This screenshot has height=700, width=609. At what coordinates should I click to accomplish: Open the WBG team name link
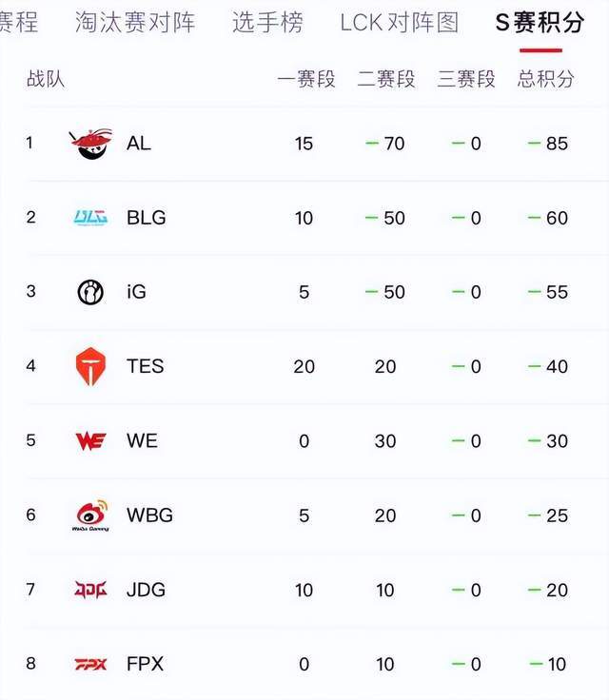tap(149, 515)
